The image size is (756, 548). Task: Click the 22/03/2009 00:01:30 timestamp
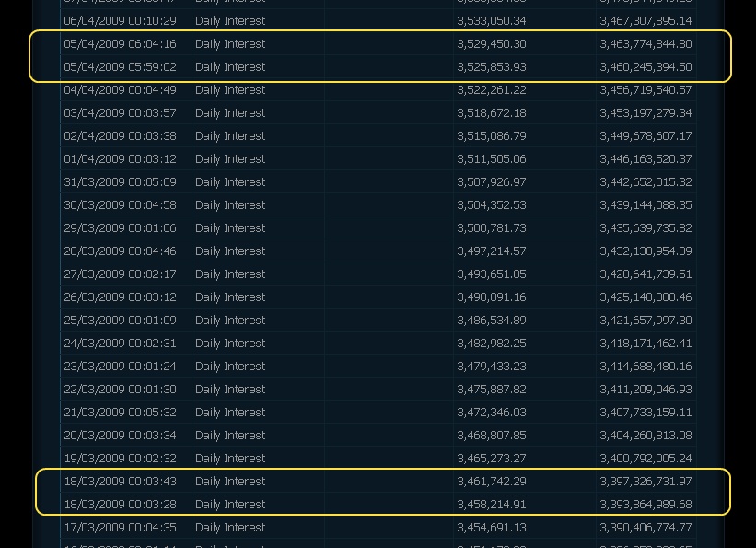coord(120,390)
